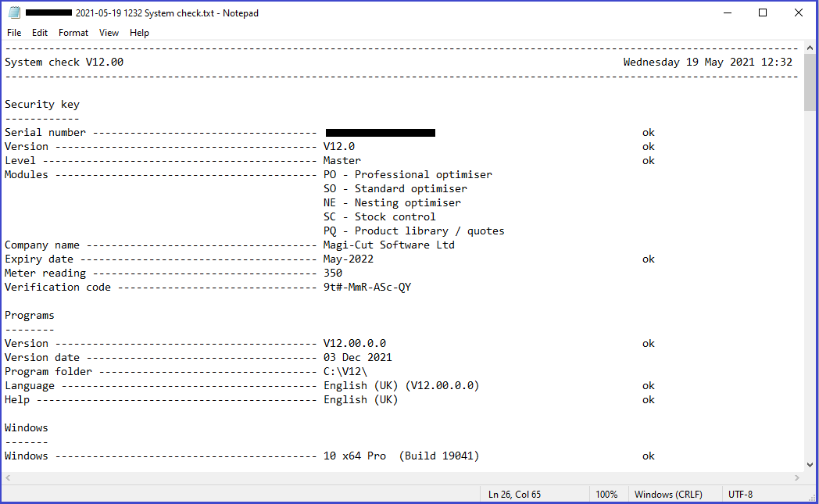The width and height of the screenshot is (819, 504).
Task: Click 'Magi-Cut Software Ltd' company name
Action: point(389,245)
